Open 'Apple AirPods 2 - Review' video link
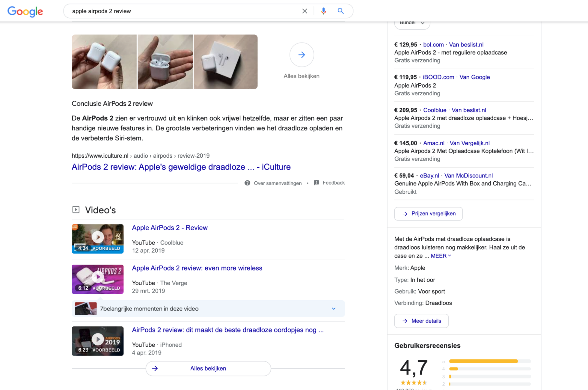Image resolution: width=588 pixels, height=390 pixels. (x=170, y=228)
